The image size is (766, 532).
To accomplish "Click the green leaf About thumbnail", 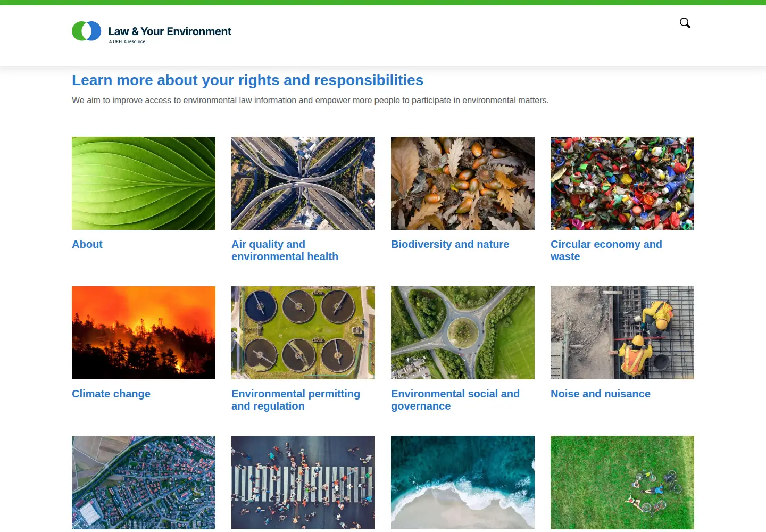I will (144, 184).
